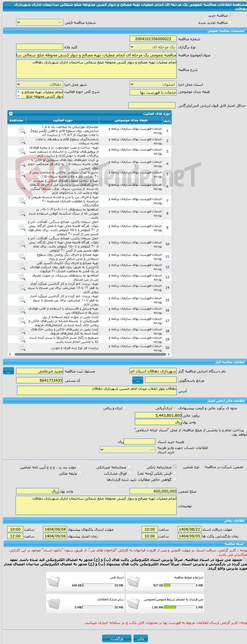Open view icon for activity row 1
Screen dimensions: 247x644
coord(22,131)
